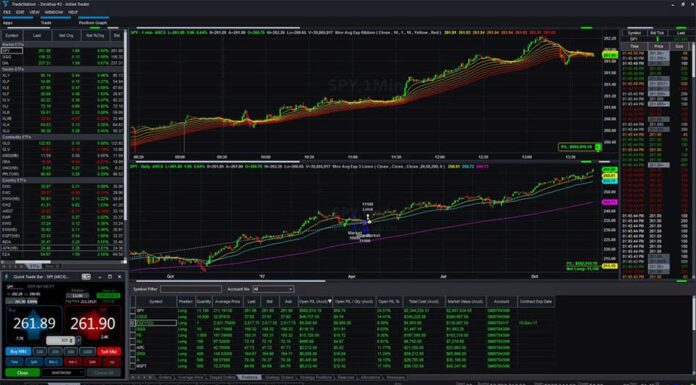The image size is (696, 385).
Task: Sort positions by the Open P/L % column header
Action: [388, 301]
